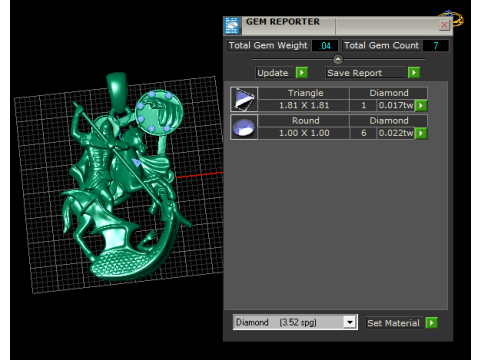This screenshot has width=480, height=360.
Task: Click the 1.00 X 1.00 size cell
Action: [303, 133]
